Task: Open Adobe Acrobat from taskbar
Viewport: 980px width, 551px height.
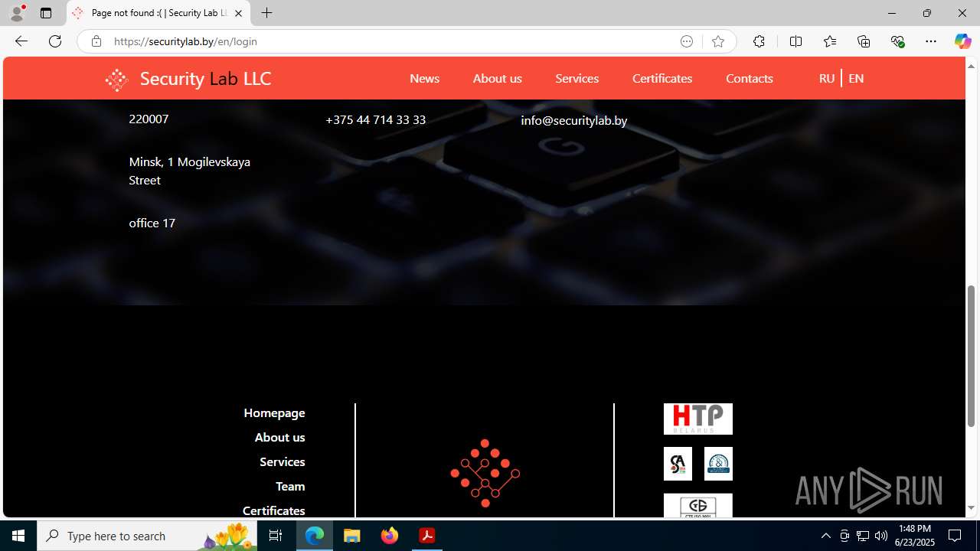Action: [427, 536]
